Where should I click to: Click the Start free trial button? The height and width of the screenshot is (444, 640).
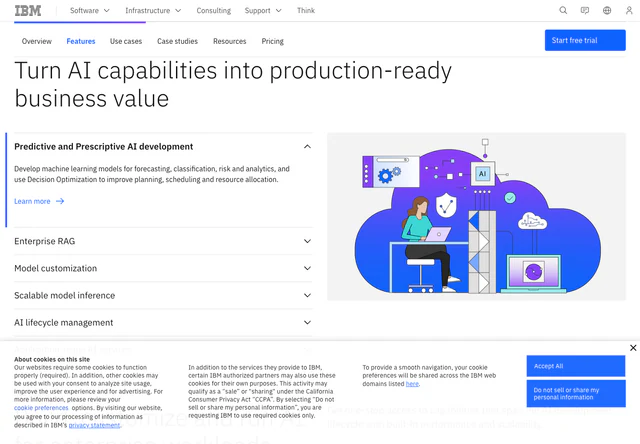585,40
